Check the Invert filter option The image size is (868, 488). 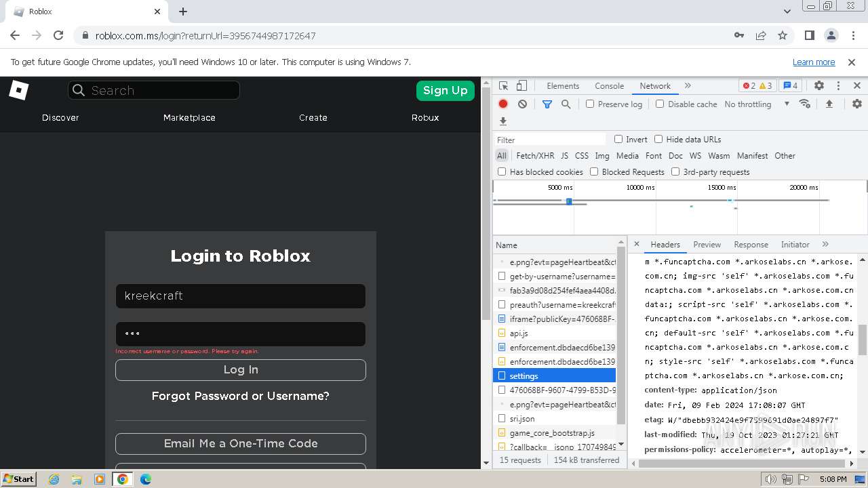point(618,139)
